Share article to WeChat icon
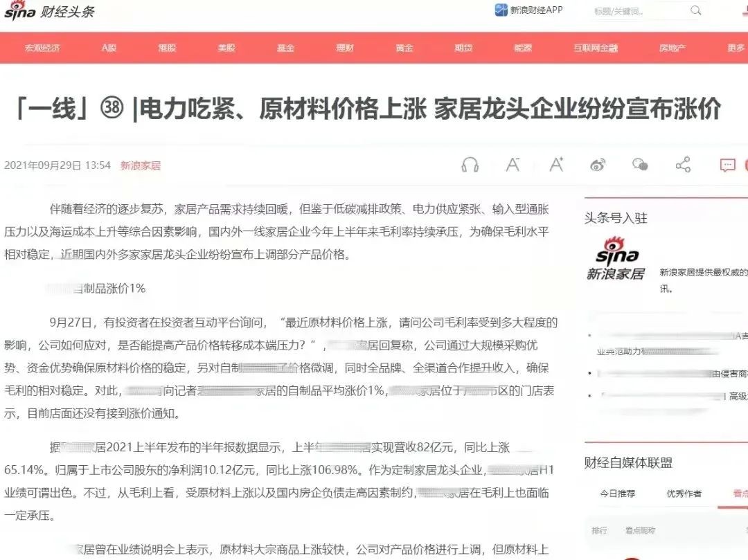 [x=640, y=165]
